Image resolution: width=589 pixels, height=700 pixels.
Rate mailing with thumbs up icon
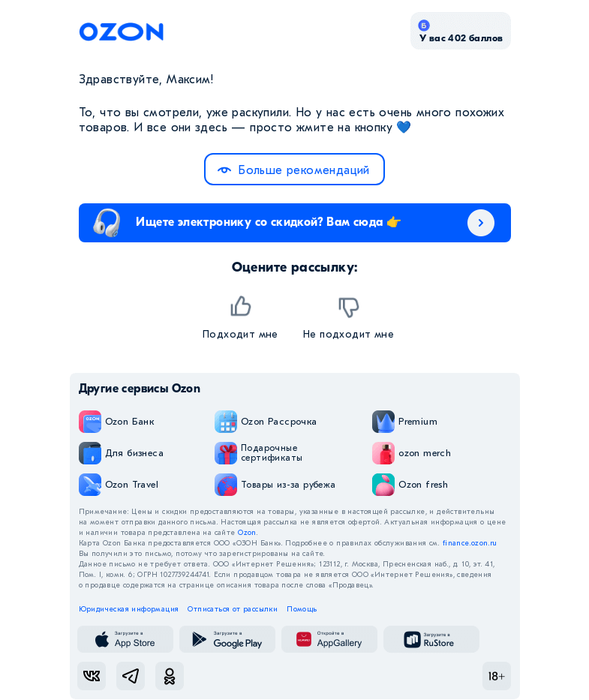[240, 306]
